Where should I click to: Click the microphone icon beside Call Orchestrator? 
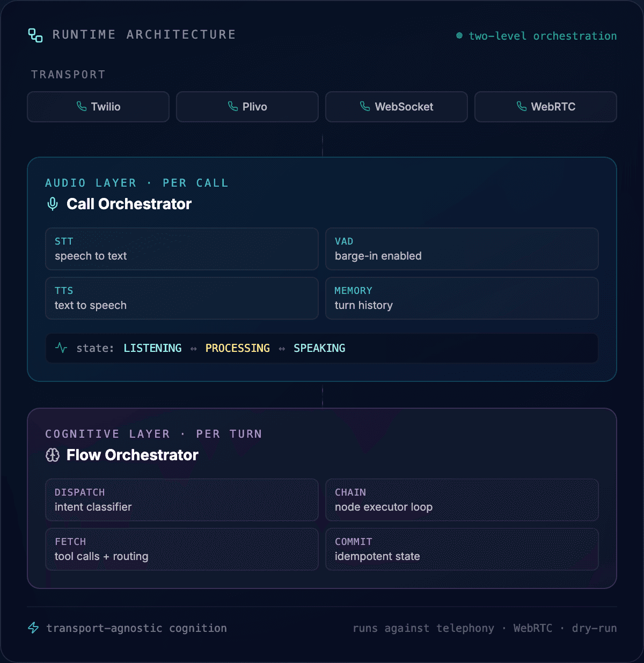pyautogui.click(x=53, y=204)
